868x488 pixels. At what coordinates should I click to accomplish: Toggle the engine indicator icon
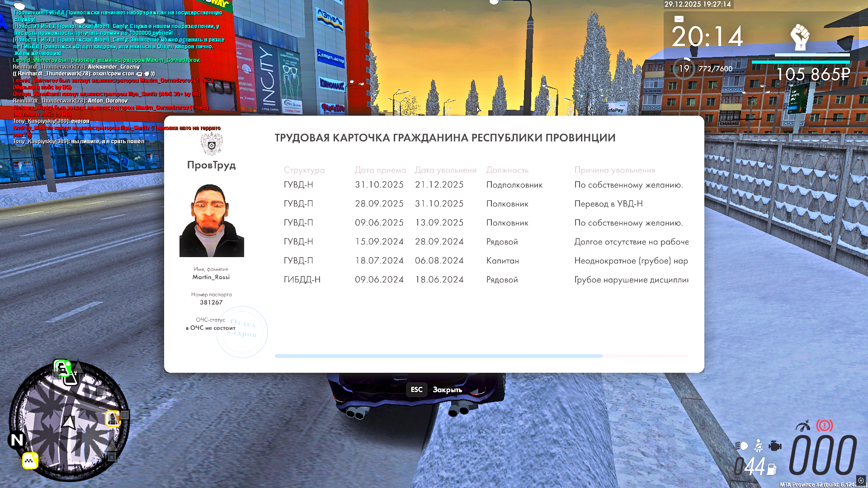[x=775, y=446]
